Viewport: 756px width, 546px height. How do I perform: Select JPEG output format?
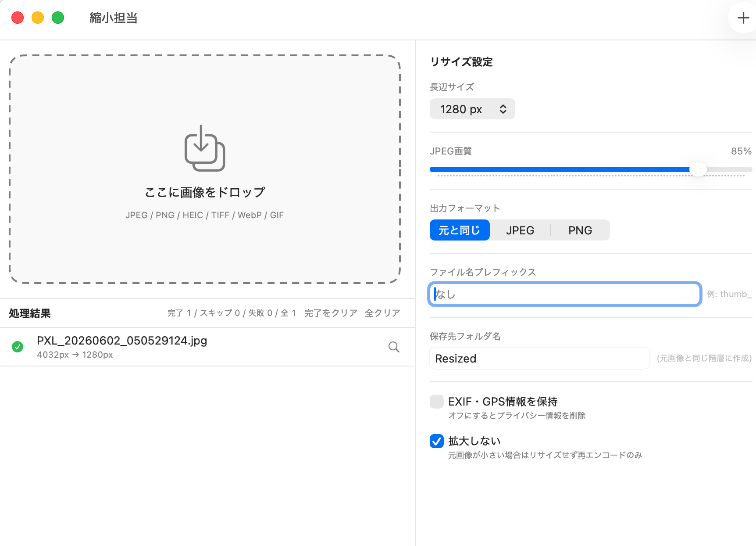coord(520,230)
